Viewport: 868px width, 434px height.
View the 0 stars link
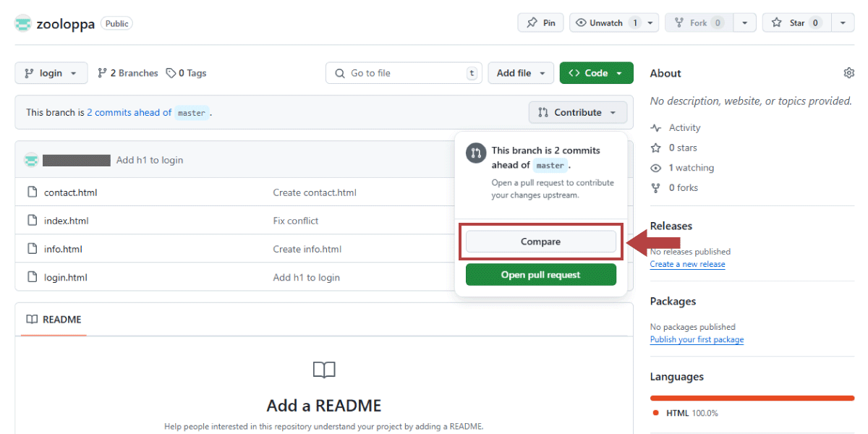coord(674,148)
